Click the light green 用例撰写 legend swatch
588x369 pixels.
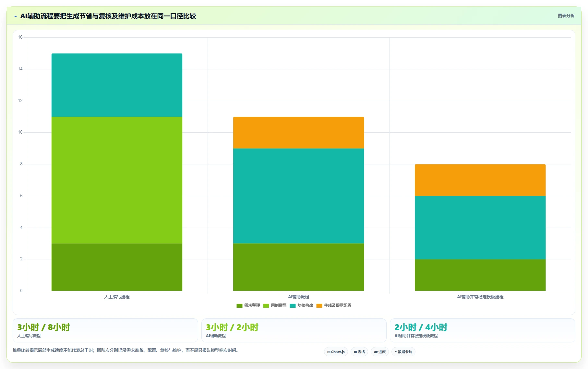266,306
